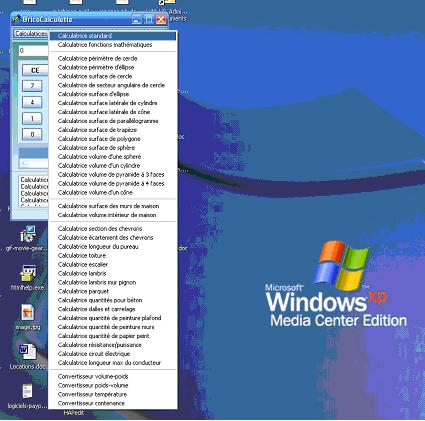
Task: Click the calculator display field showing 0
Action: pyautogui.click(x=33, y=51)
